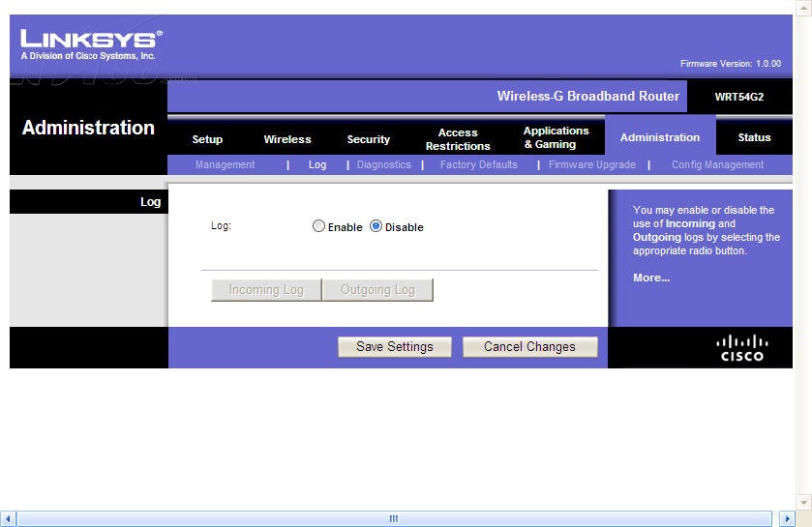Viewport: 812px width, 527px height.
Task: Click the Wireless-G Broadband Router title
Action: click(x=587, y=96)
